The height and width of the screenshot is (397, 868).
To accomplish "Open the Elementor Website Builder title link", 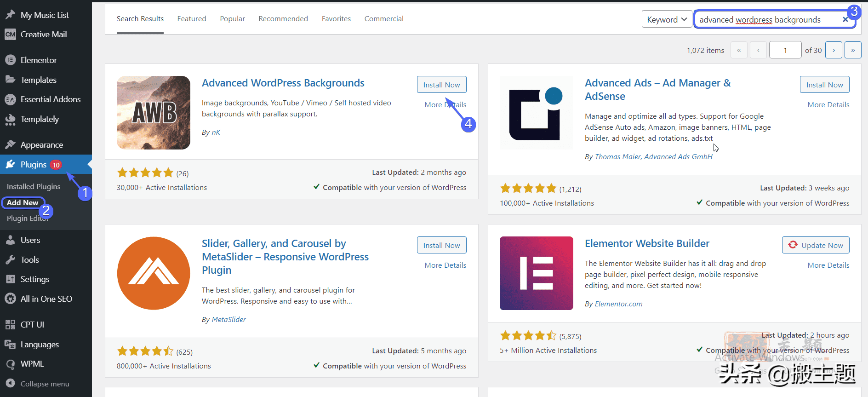I will pos(647,243).
